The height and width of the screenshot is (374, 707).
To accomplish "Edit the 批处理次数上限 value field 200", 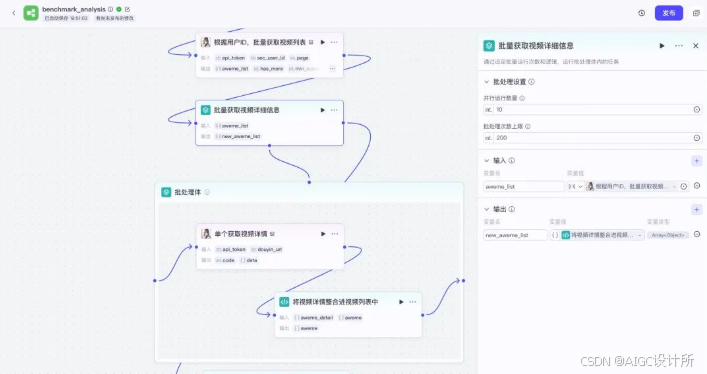I will [x=592, y=138].
